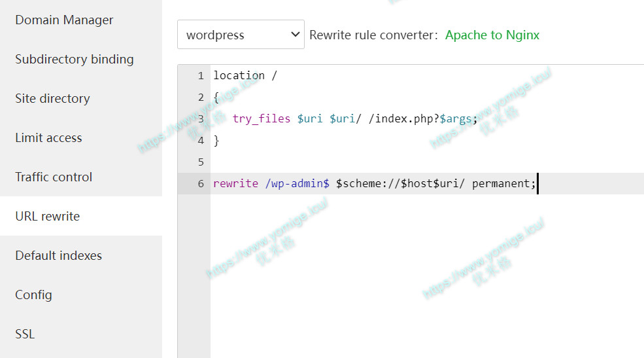
Task: Click the closing brace on line 4
Action: pyautogui.click(x=216, y=141)
